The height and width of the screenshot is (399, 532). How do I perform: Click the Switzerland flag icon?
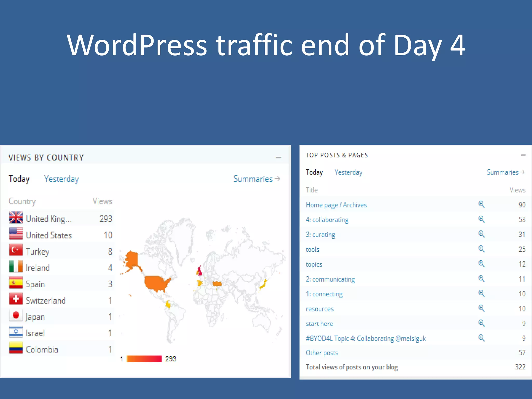pyautogui.click(x=16, y=299)
